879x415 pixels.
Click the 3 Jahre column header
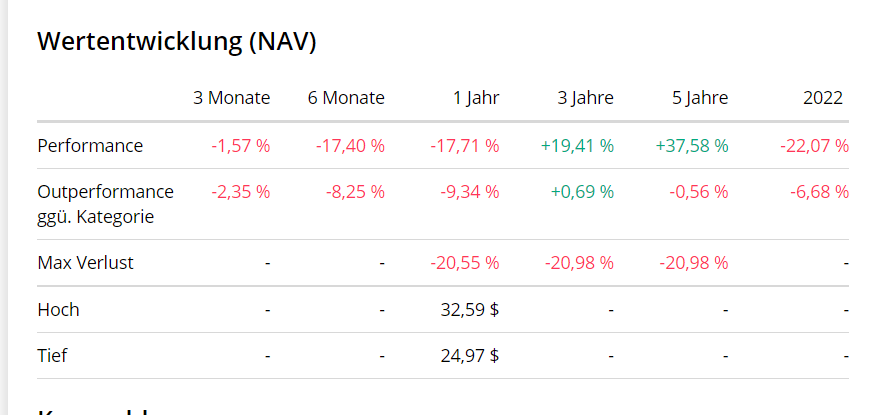586,98
